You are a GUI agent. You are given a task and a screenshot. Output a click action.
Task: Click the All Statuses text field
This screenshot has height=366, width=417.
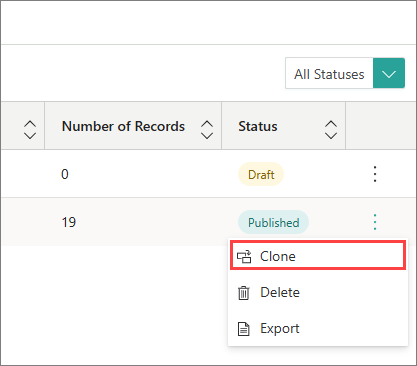pyautogui.click(x=329, y=74)
